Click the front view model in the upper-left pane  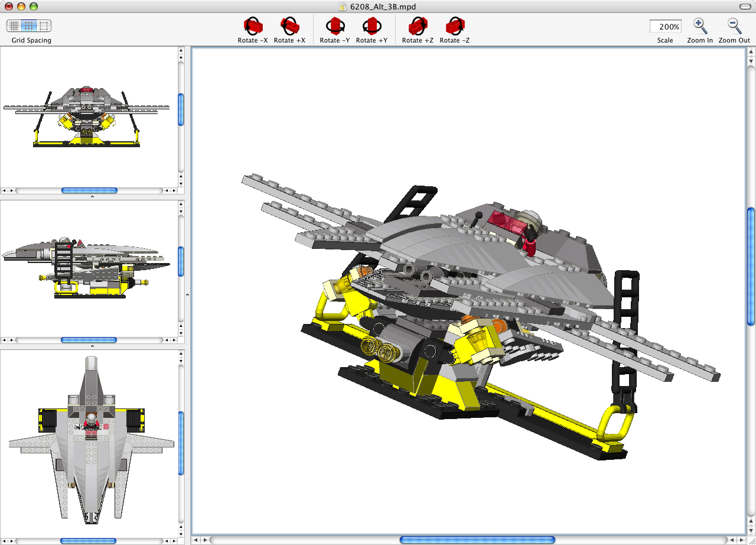(x=87, y=117)
